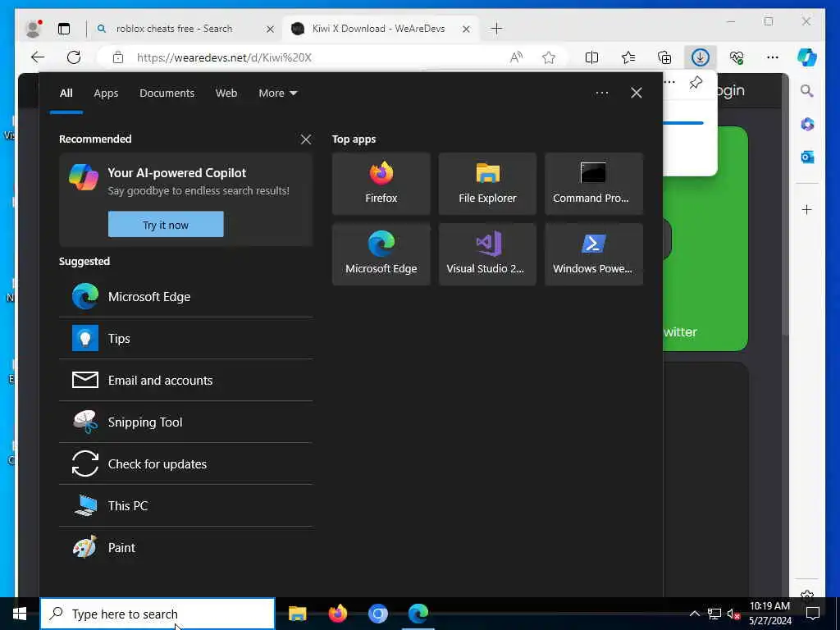Switch to the Web search tab

[x=226, y=94]
